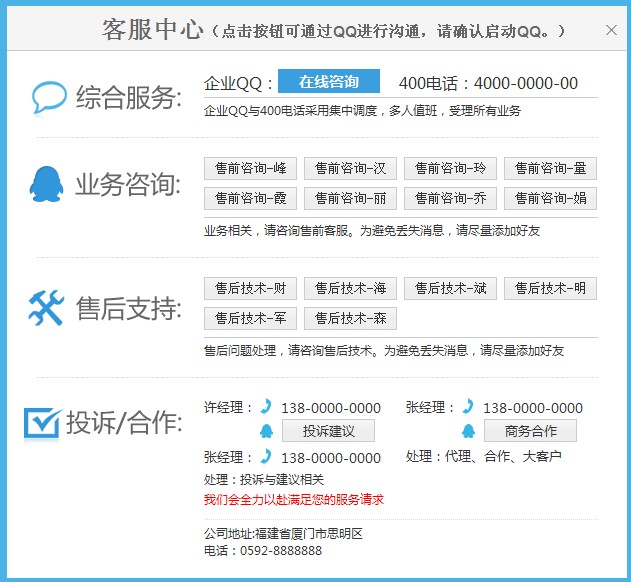Open chat with 售前咨询-量
631x582 pixels.
click(550, 168)
